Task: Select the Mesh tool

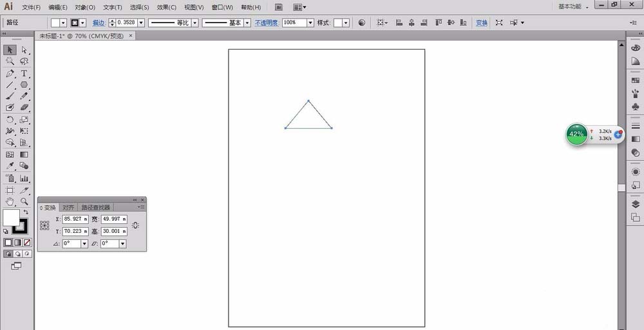Action: (x=10, y=155)
